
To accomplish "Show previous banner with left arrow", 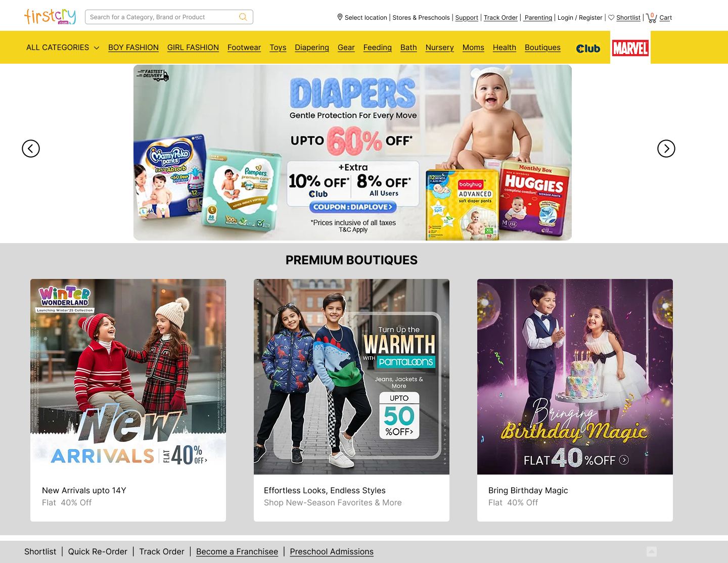I will tap(31, 149).
